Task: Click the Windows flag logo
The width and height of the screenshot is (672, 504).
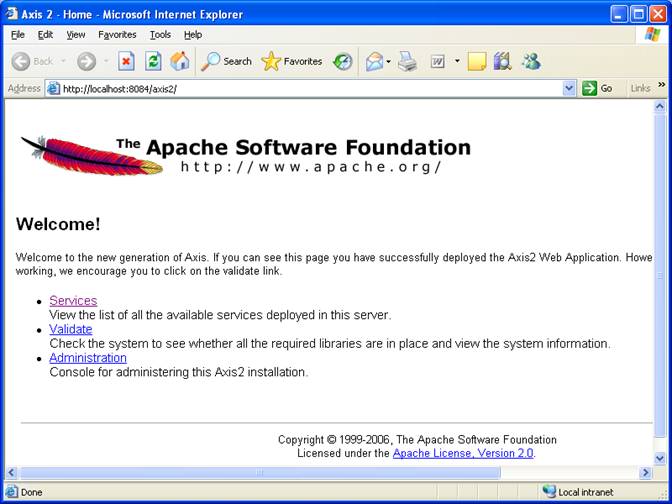Action: [x=653, y=35]
